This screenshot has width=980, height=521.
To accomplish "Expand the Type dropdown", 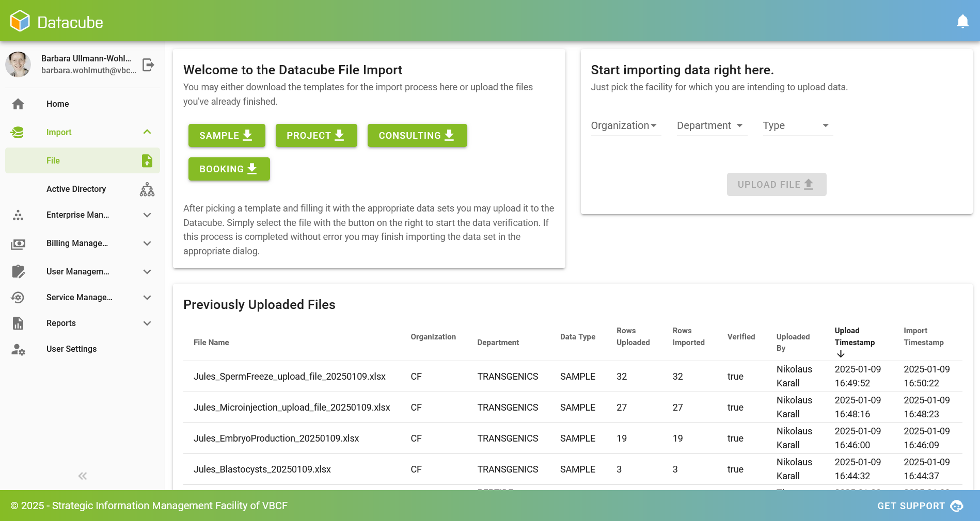I will click(797, 125).
